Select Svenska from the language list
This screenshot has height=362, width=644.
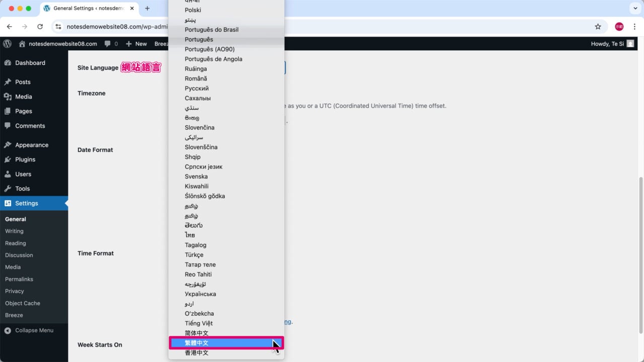196,176
